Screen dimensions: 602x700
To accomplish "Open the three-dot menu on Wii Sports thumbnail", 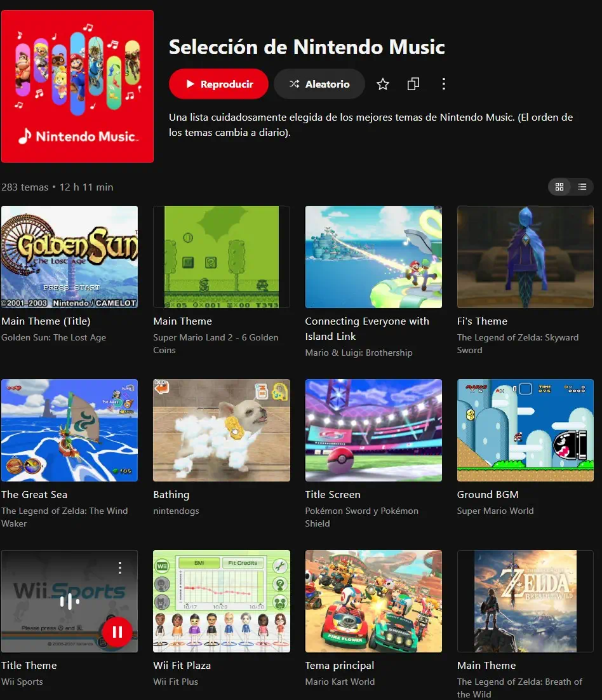I will point(120,568).
